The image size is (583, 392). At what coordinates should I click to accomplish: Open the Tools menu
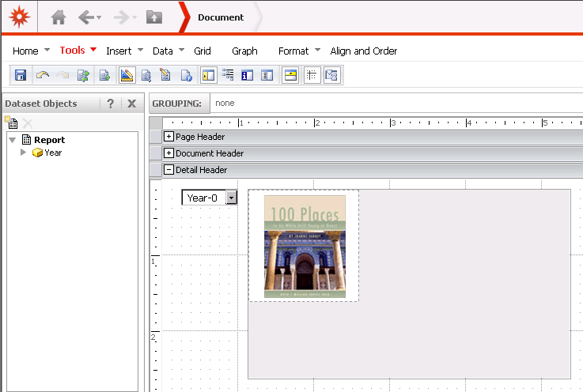click(x=72, y=51)
